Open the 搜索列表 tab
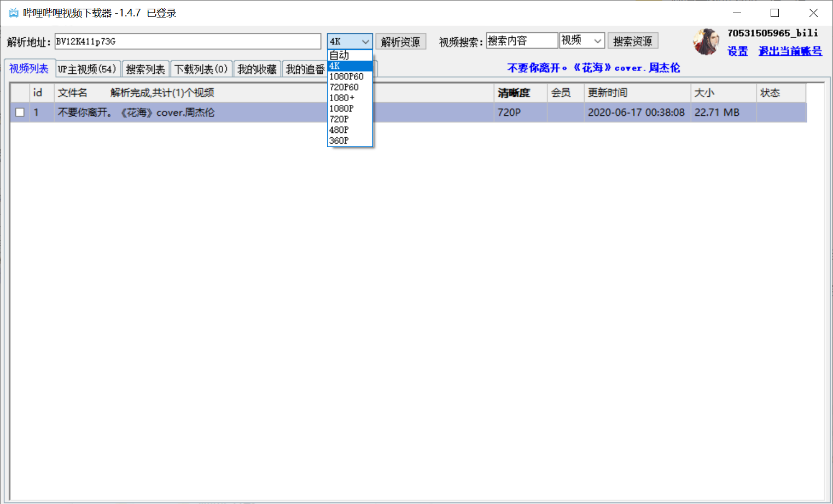The width and height of the screenshot is (833, 504). (145, 69)
